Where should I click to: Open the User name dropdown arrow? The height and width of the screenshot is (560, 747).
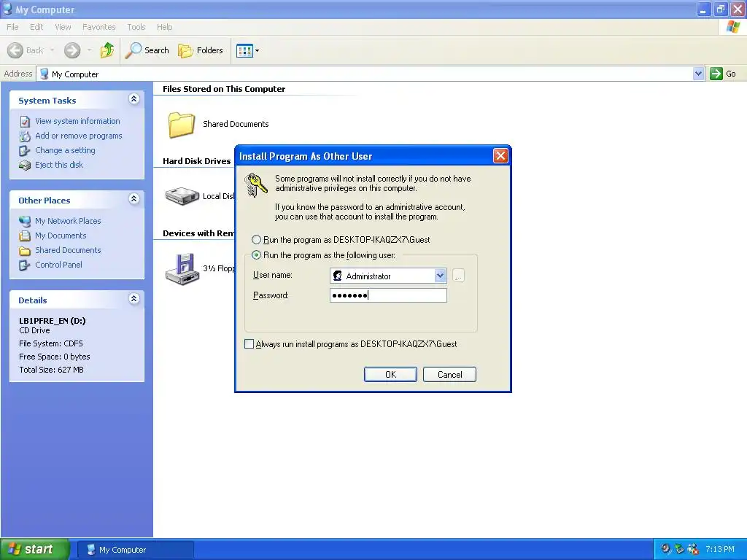coord(440,275)
